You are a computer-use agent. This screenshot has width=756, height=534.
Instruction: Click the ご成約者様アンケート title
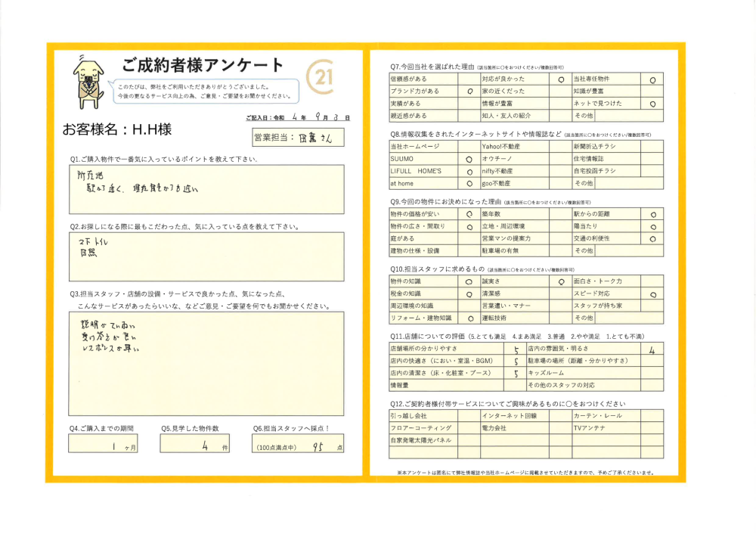pyautogui.click(x=202, y=65)
